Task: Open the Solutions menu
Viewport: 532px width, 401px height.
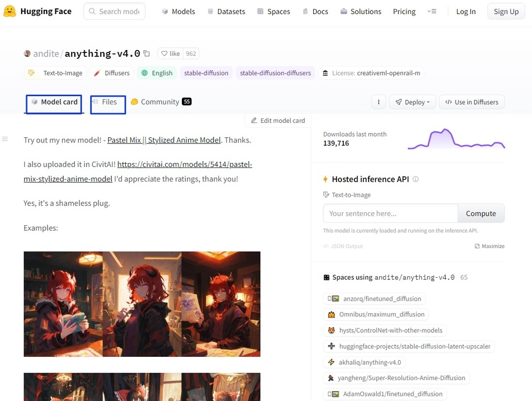Action: click(361, 11)
